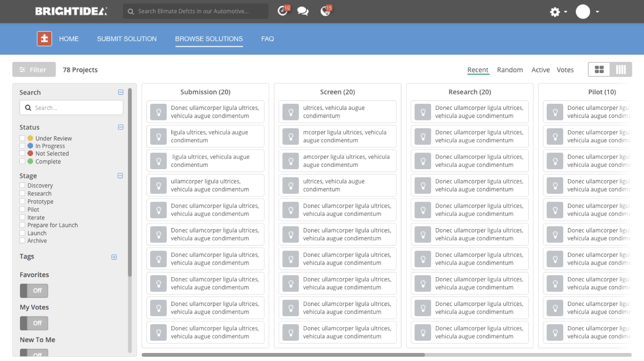
Task: Collapse the Search filter section
Action: pos(120,92)
